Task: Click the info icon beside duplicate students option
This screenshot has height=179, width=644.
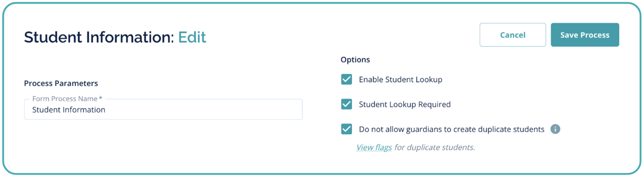Action: pos(555,129)
